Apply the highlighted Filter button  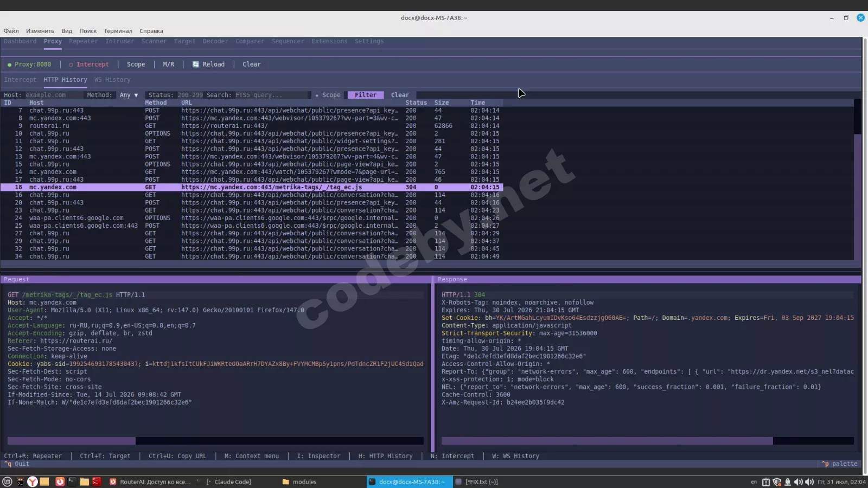coord(366,95)
